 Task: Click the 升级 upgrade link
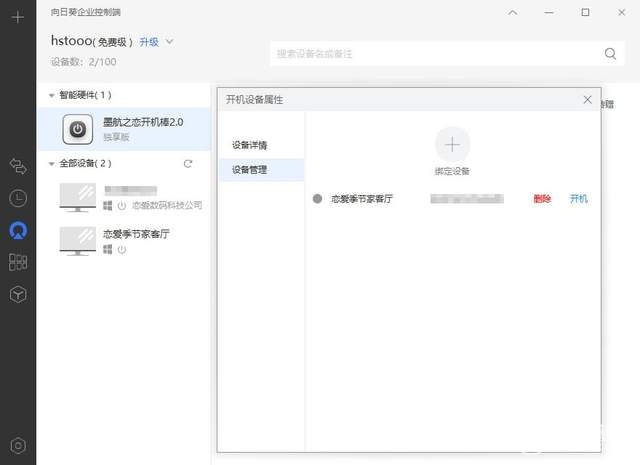[x=149, y=42]
